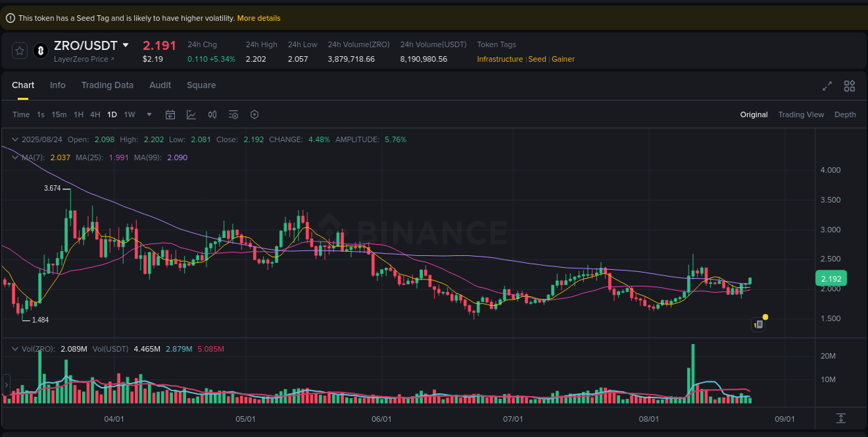This screenshot has height=437, width=868.
Task: Open the technical indicators icon
Action: 212,114
